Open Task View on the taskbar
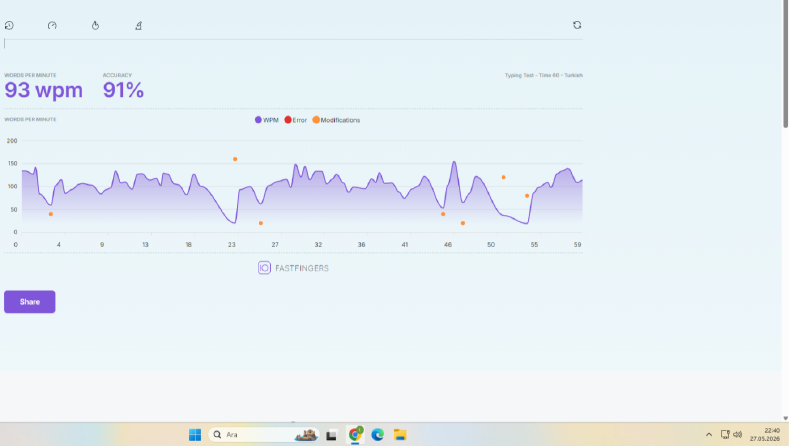This screenshot has height=446, width=793. pos(332,435)
